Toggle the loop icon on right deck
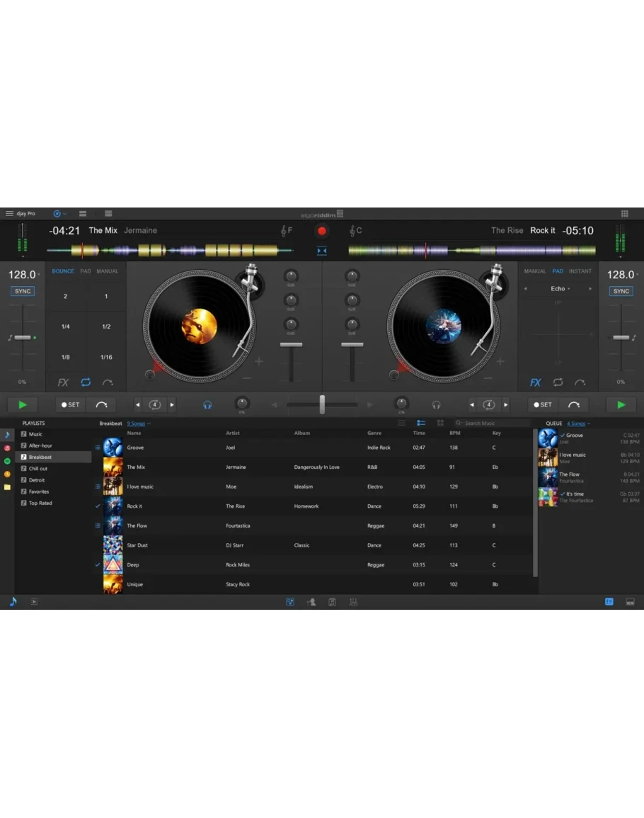 click(558, 382)
